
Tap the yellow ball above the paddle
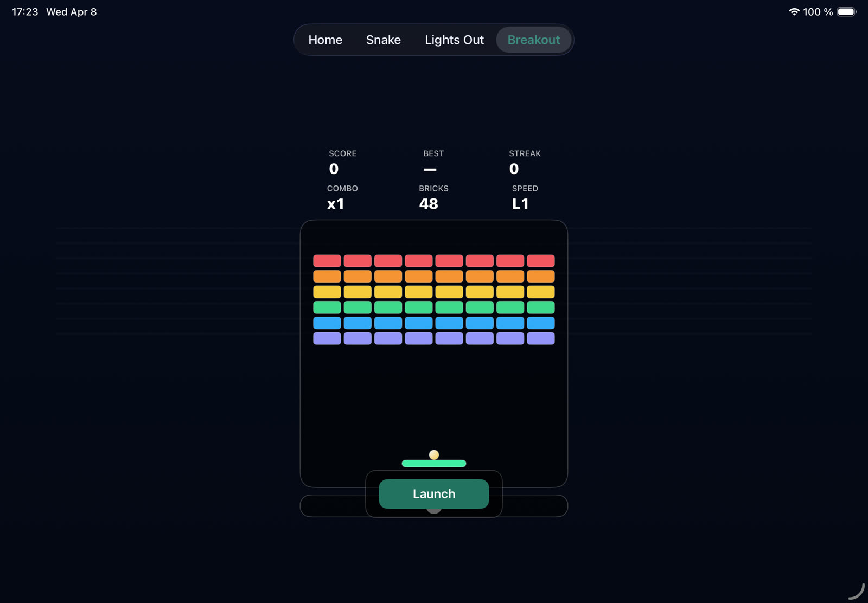[x=434, y=454]
